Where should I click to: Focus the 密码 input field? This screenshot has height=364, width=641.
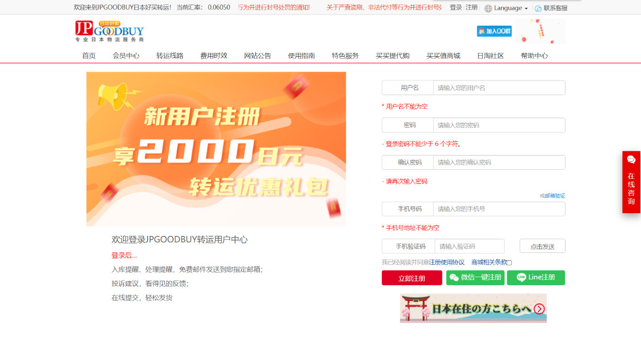click(x=499, y=125)
